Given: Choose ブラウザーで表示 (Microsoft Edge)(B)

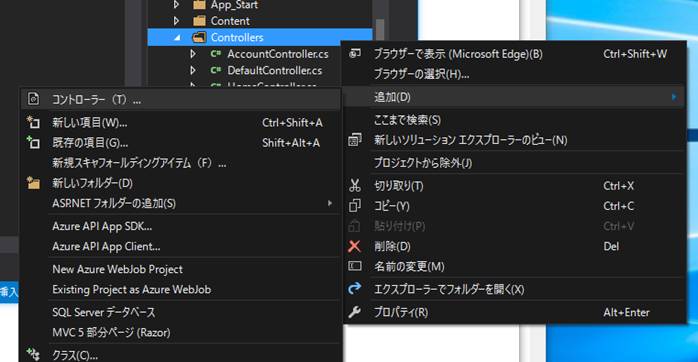Looking at the screenshot, I should click(x=514, y=54).
